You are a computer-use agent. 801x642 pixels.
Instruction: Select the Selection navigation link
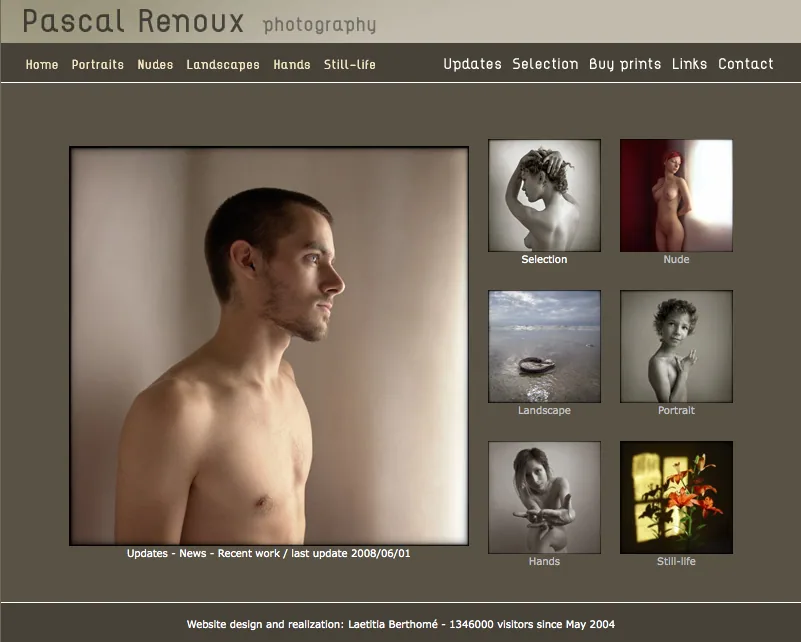tap(545, 64)
